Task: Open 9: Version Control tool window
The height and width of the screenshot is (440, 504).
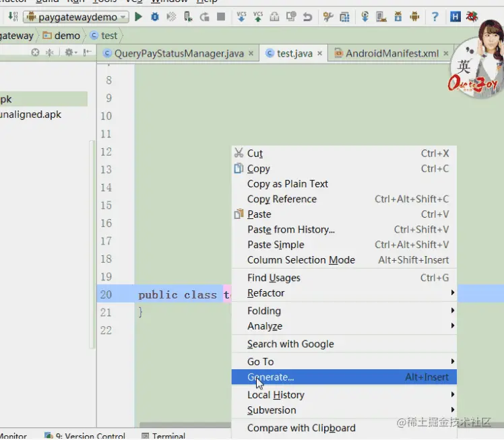Action: [x=84, y=436]
